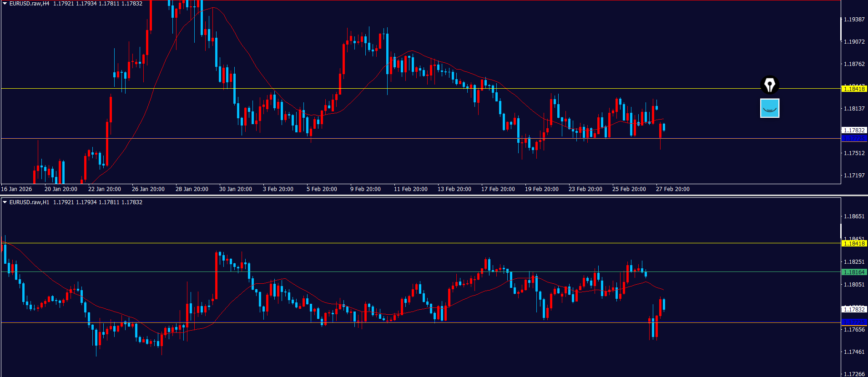
Task: Click the blue smiley face icon
Action: click(x=769, y=108)
